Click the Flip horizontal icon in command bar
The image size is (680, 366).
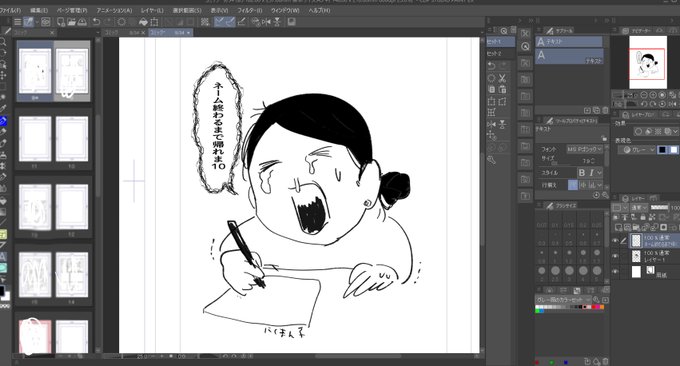point(266,22)
